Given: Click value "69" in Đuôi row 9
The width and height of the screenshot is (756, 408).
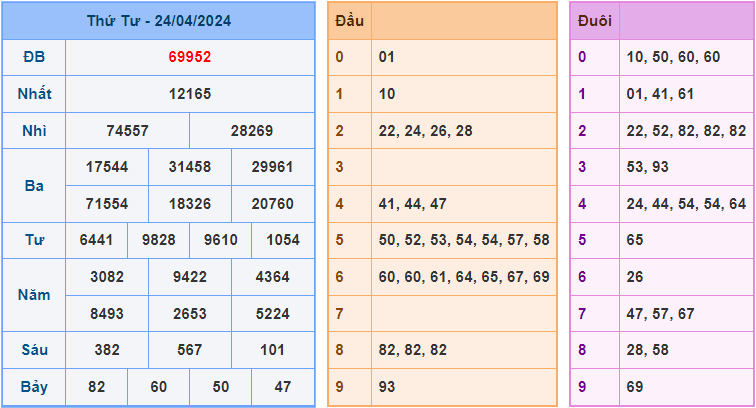Looking at the screenshot, I should pos(634,387).
